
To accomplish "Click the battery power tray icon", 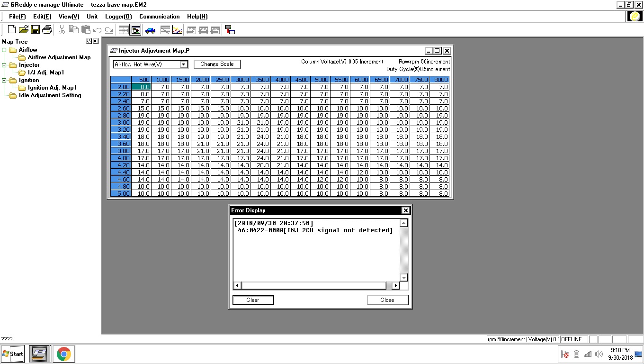I will pyautogui.click(x=576, y=354).
